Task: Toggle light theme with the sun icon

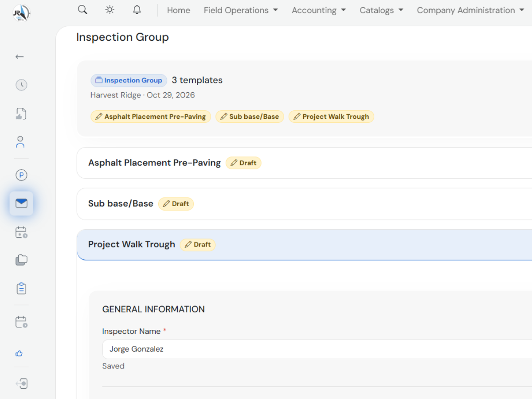Action: coord(110,10)
